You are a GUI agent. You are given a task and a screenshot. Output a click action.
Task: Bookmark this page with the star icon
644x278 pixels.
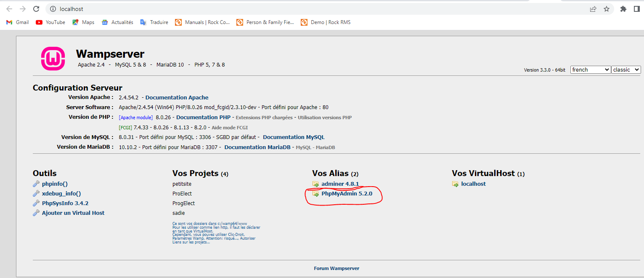(607, 9)
